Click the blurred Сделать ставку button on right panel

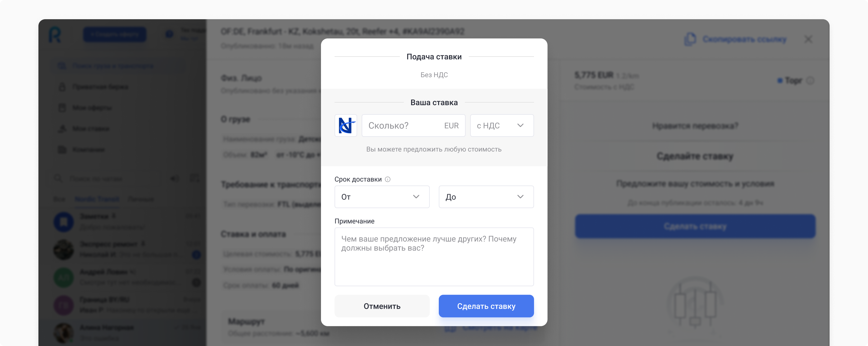coord(695,226)
